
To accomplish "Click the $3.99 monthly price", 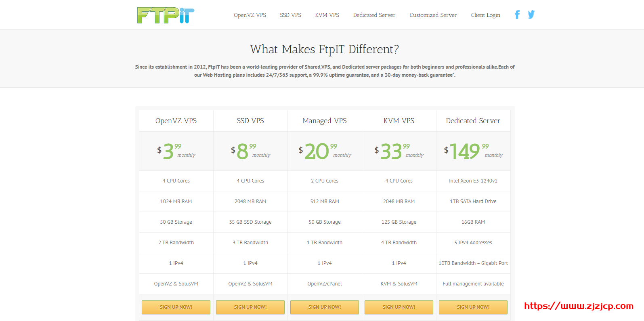I will coord(176,151).
